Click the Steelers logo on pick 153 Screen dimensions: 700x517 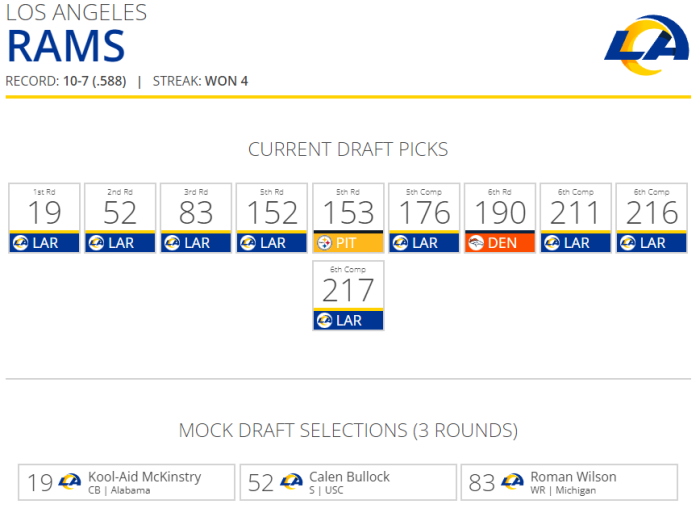[325, 243]
